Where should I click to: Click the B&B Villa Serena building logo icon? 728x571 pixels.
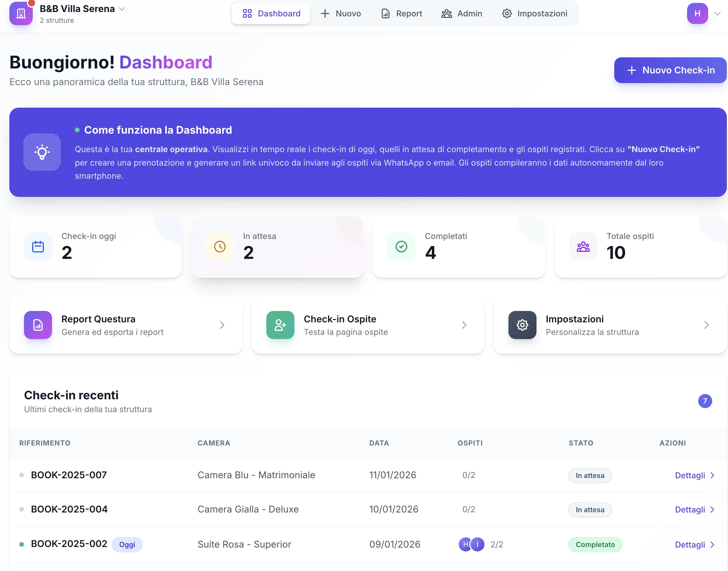(x=21, y=13)
